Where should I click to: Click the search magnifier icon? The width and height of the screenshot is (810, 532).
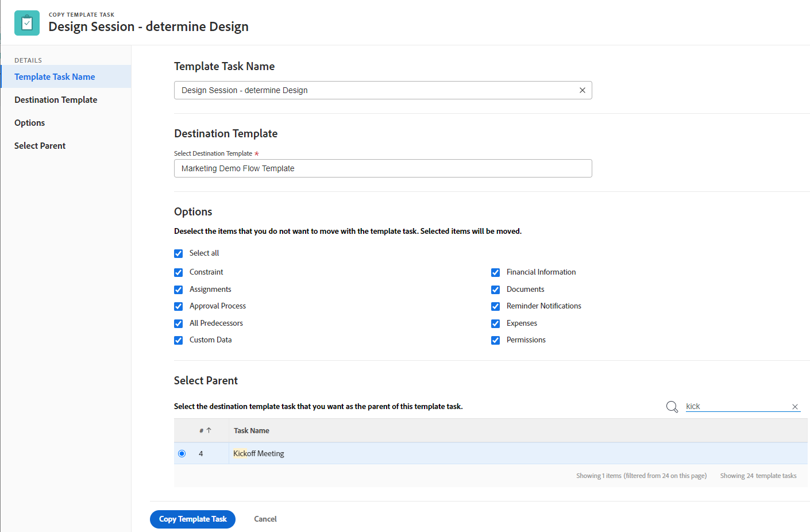coord(672,407)
